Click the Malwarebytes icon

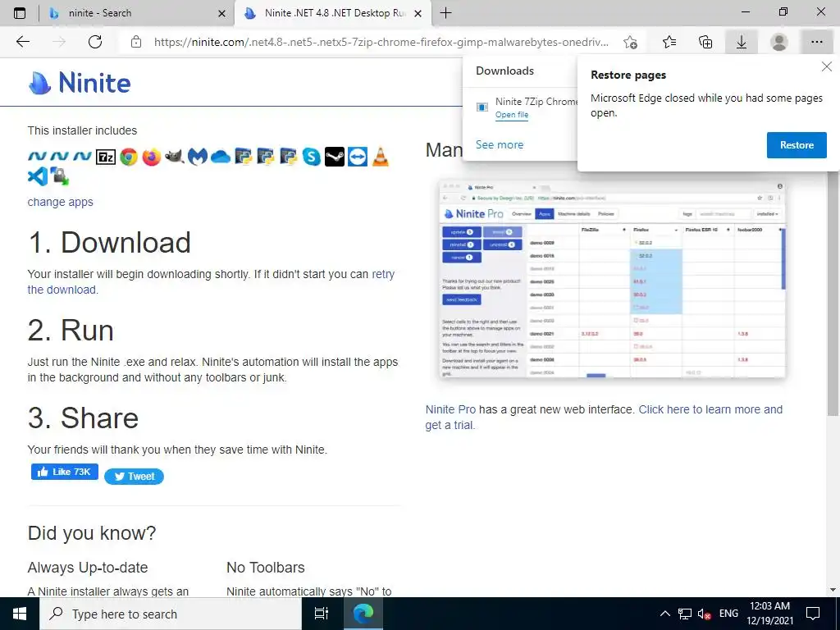pyautogui.click(x=198, y=157)
